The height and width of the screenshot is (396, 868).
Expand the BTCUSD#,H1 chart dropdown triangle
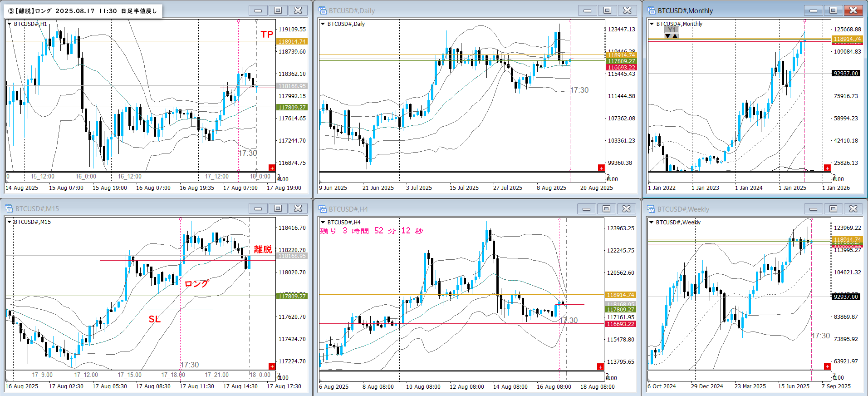[9, 24]
